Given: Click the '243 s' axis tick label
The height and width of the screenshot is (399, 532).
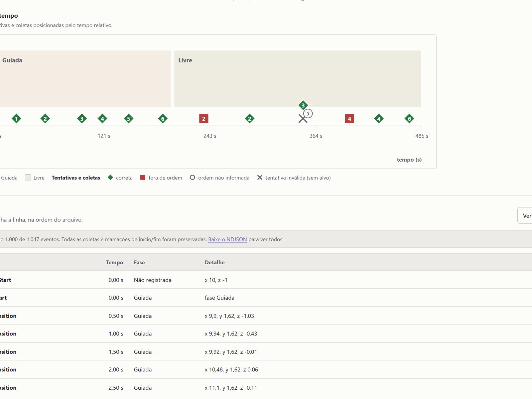Looking at the screenshot, I should 210,136.
